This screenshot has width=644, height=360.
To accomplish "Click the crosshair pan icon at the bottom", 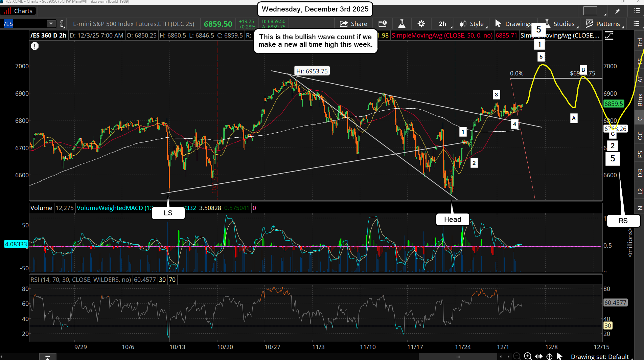I will coord(550,356).
